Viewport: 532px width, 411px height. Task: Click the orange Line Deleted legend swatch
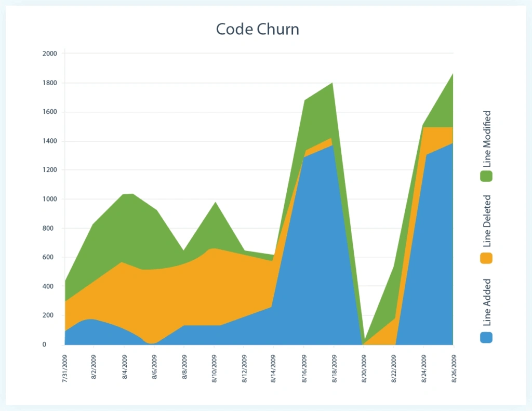pyautogui.click(x=486, y=258)
